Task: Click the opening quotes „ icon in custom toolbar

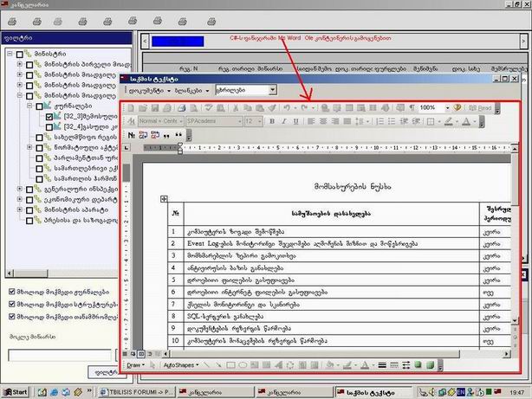Action: coord(166,135)
